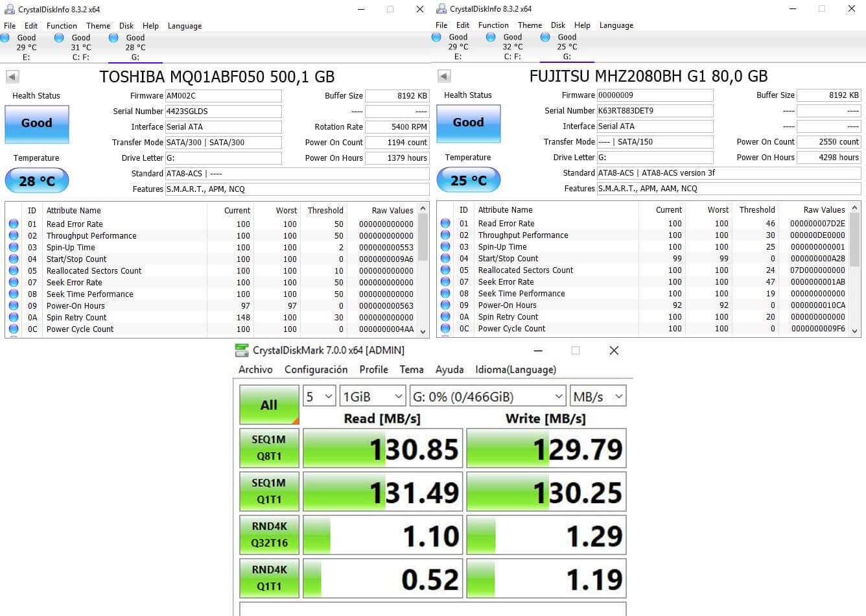This screenshot has width=866, height=616.
Task: Open Profile menu in CrystalDiskMark
Action: pos(374,370)
